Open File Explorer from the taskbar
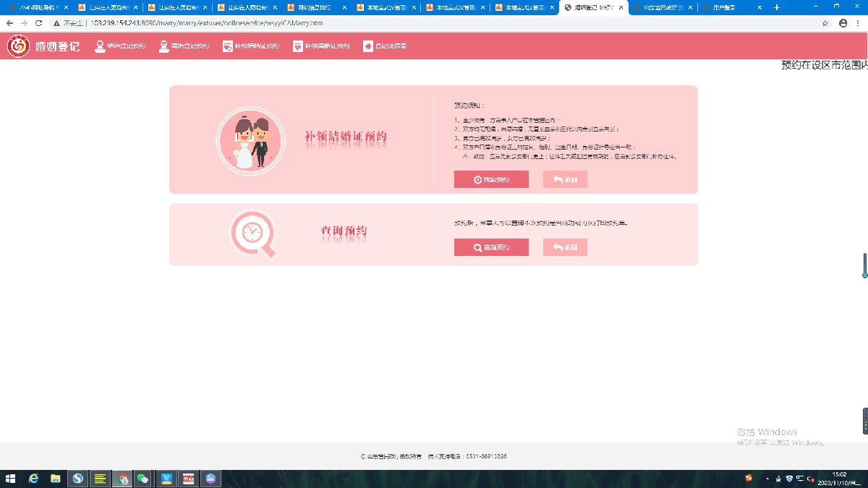 click(x=55, y=479)
